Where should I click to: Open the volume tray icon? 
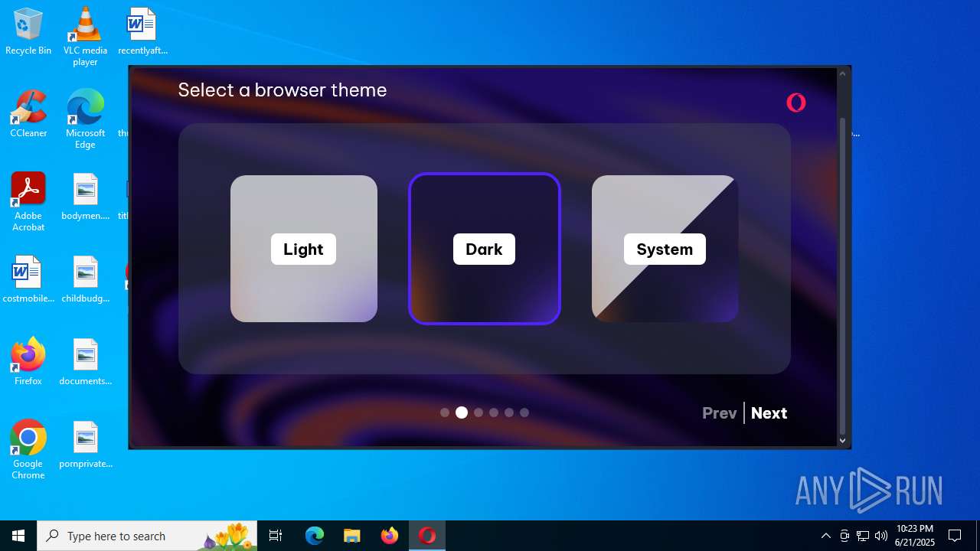(881, 536)
